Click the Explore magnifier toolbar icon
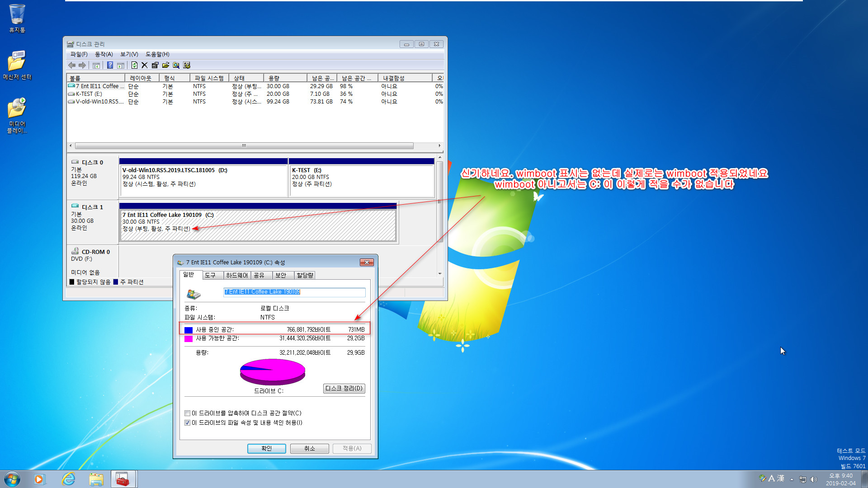Viewport: 868px width, 488px height. coord(176,65)
